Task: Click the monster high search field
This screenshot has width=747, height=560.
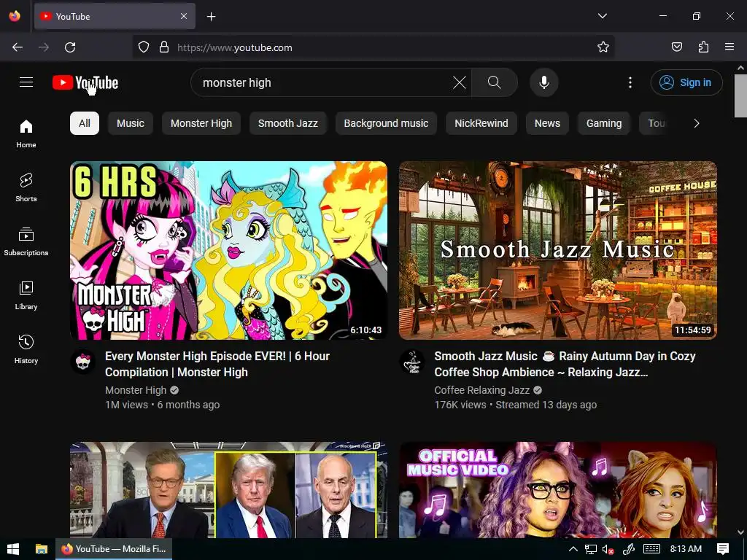Action: (324, 82)
